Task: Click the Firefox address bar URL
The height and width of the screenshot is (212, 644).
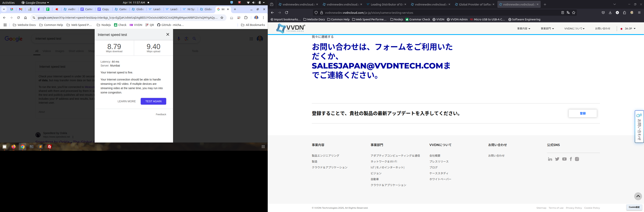Action: point(369,13)
